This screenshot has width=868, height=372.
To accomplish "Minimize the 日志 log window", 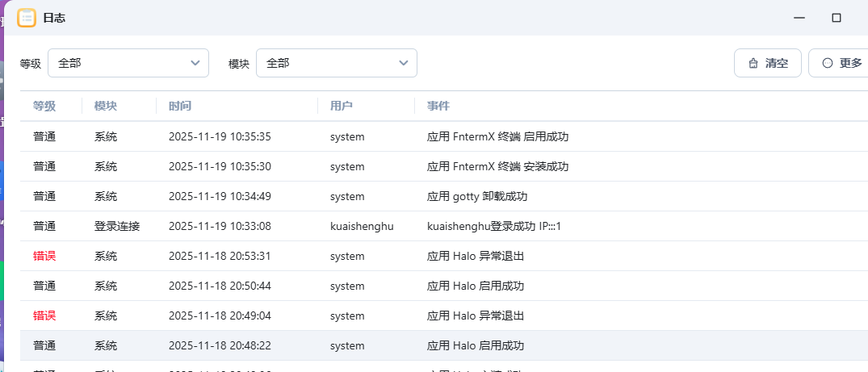I will (799, 18).
